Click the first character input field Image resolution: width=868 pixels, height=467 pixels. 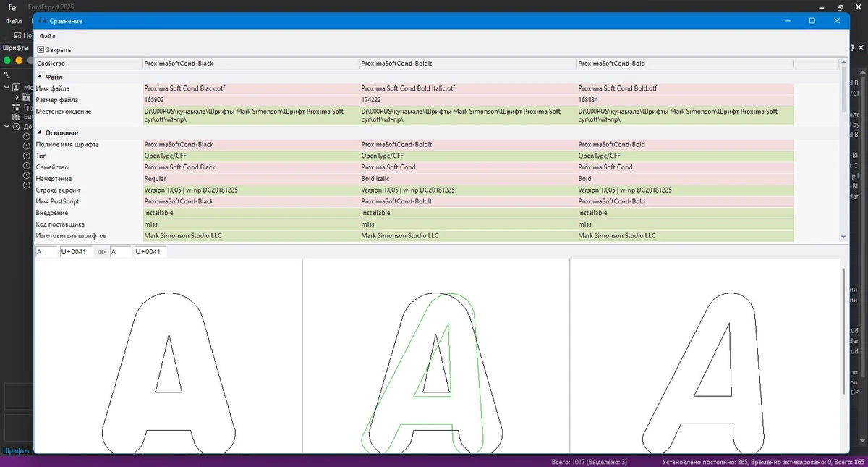46,252
